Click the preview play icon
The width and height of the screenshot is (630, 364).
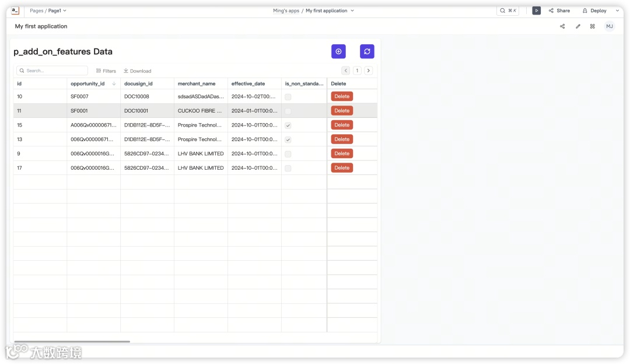[537, 11]
